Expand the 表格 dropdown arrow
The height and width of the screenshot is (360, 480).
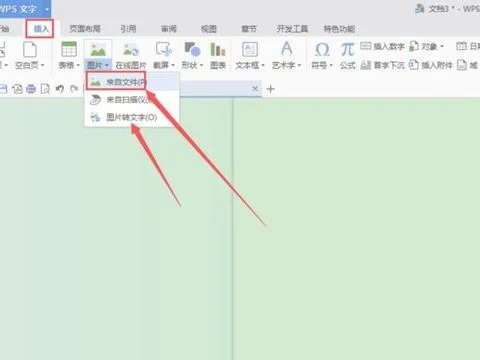coord(78,65)
